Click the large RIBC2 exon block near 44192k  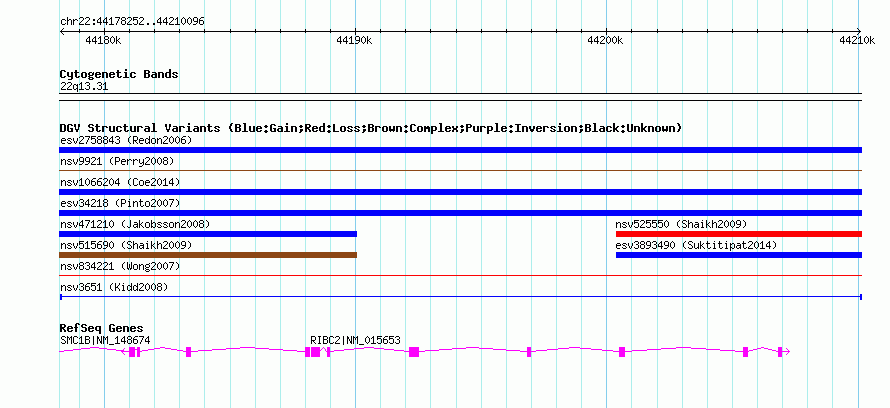414,352
